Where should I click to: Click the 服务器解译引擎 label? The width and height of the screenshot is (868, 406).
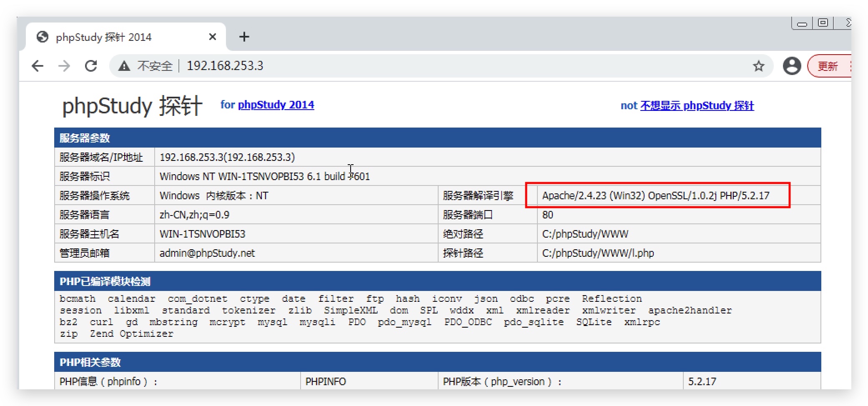(x=478, y=195)
